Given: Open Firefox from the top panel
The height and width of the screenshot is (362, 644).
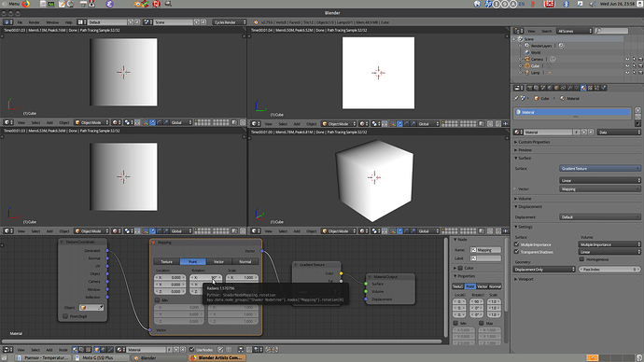Looking at the screenshot, I should [x=26, y=4].
